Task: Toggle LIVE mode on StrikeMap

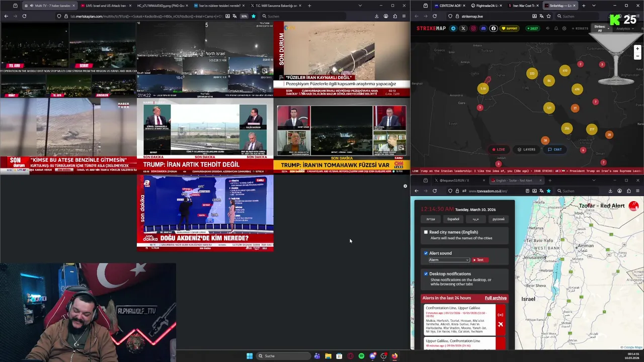Action: [499, 149]
